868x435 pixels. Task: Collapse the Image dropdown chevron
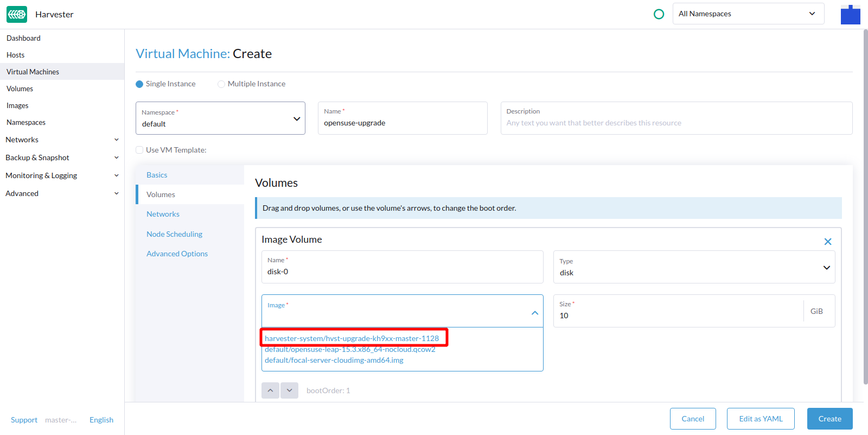point(535,313)
